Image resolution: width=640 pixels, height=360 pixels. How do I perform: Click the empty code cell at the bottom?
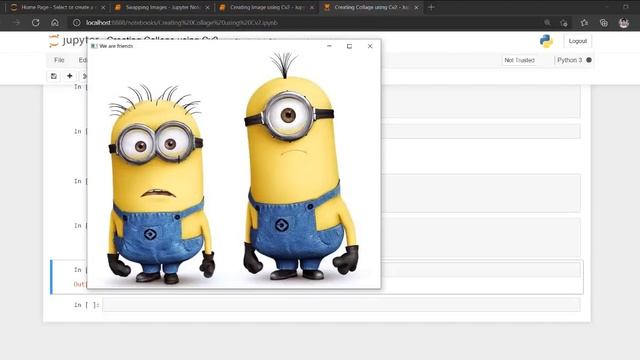click(x=341, y=305)
